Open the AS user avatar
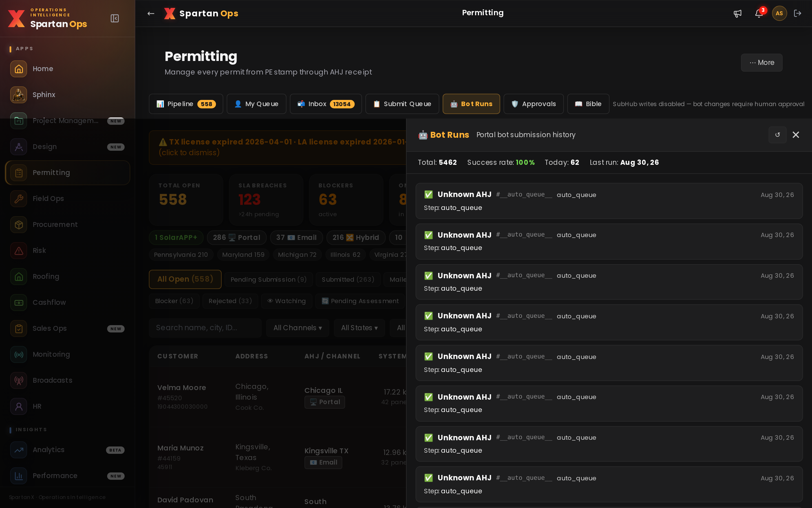 click(779, 14)
